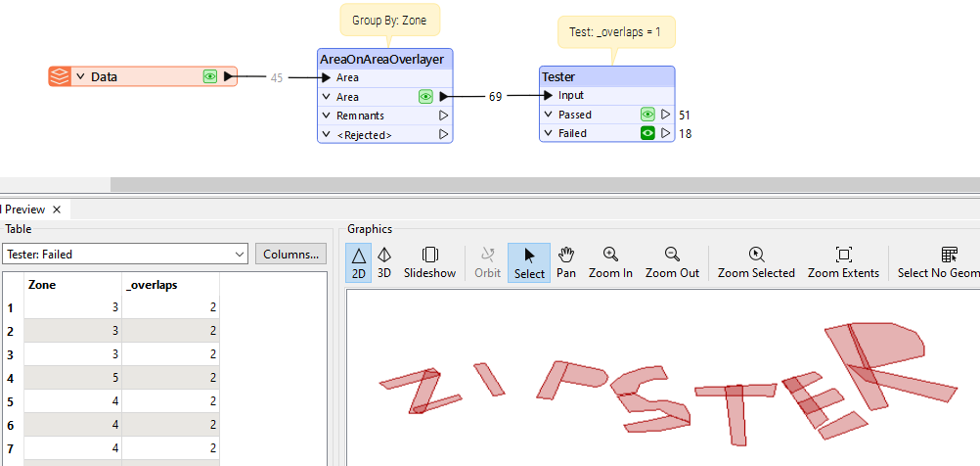Zoom to selected features
Screen dimensions: 980x466
point(756,262)
